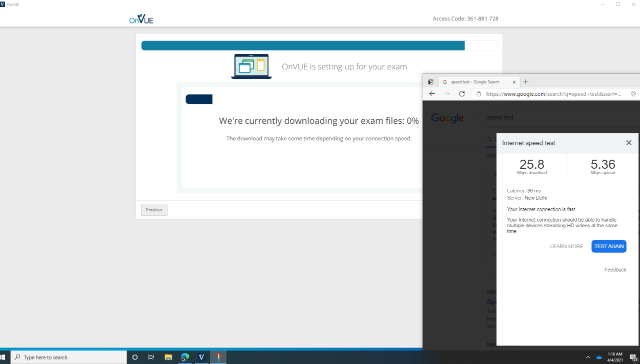Maximize the OnVUE window
The width and height of the screenshot is (640, 364).
tap(618, 4)
